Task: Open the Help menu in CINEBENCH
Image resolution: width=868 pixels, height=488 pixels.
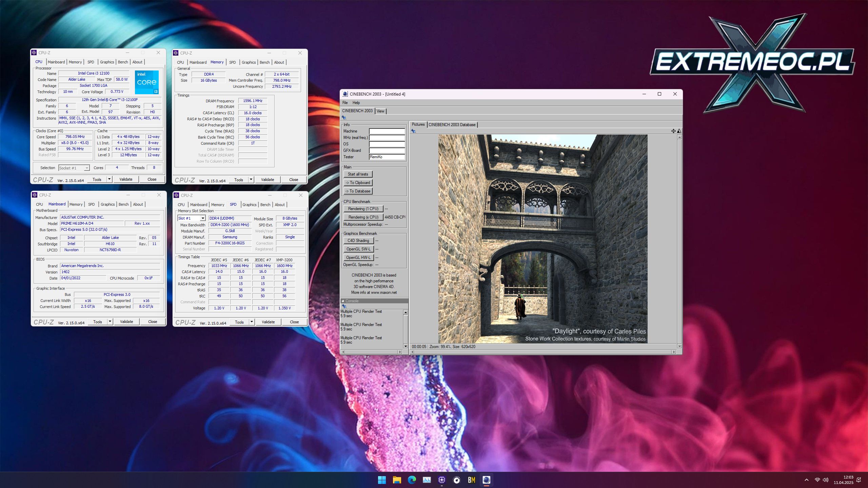Action: [356, 103]
